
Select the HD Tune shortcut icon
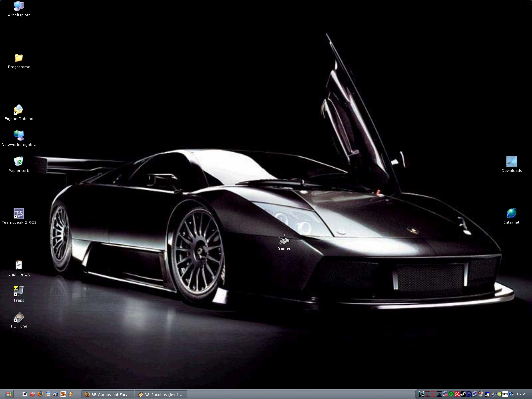coord(19,321)
